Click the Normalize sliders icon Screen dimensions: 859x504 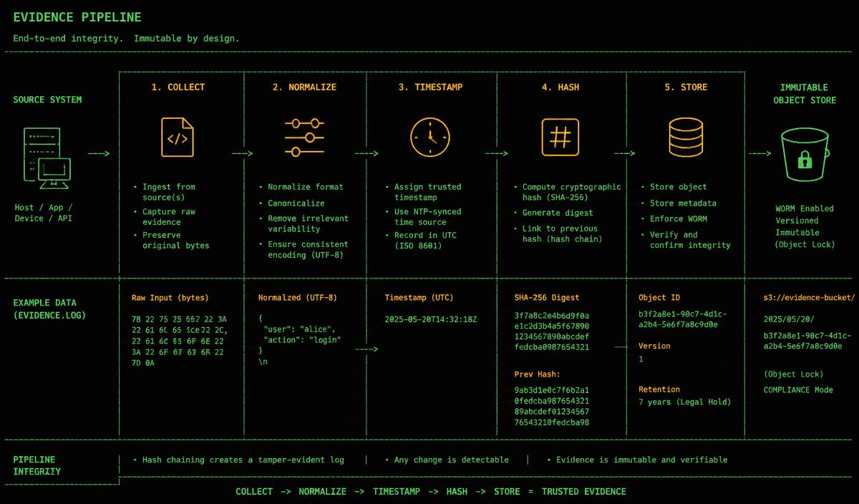click(304, 137)
